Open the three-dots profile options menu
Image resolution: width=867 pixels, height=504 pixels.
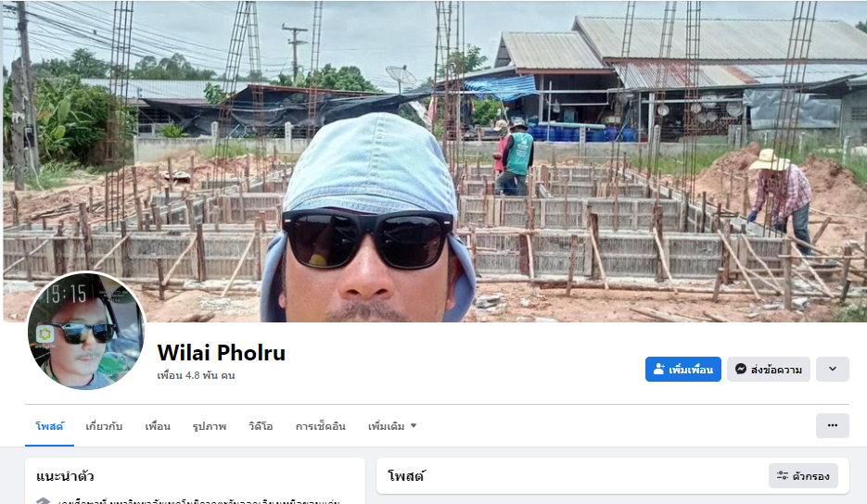tap(832, 425)
